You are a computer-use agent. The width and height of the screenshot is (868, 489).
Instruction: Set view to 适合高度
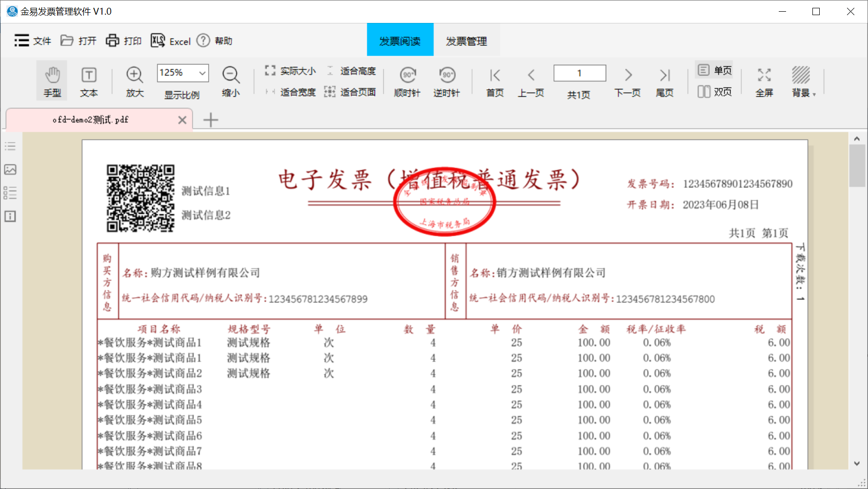point(351,71)
